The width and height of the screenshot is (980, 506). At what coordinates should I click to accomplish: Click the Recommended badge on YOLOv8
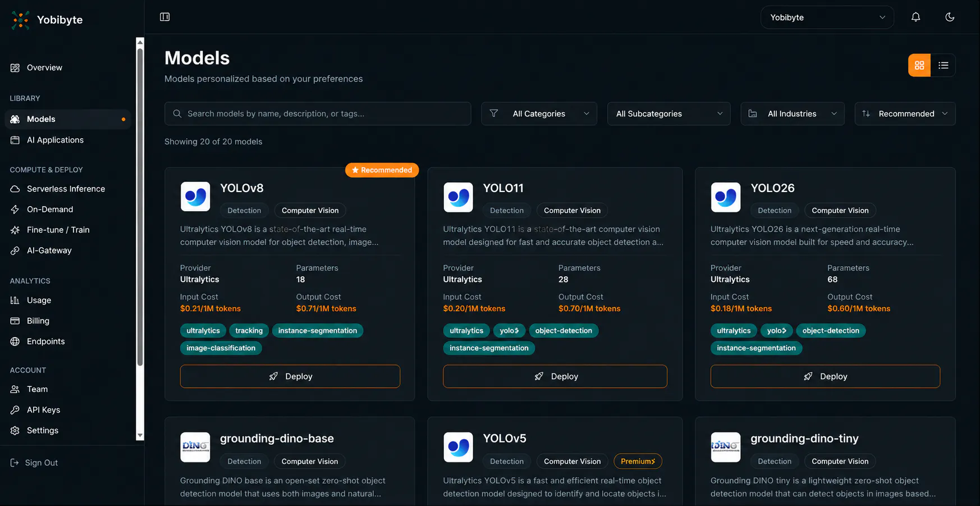click(382, 170)
